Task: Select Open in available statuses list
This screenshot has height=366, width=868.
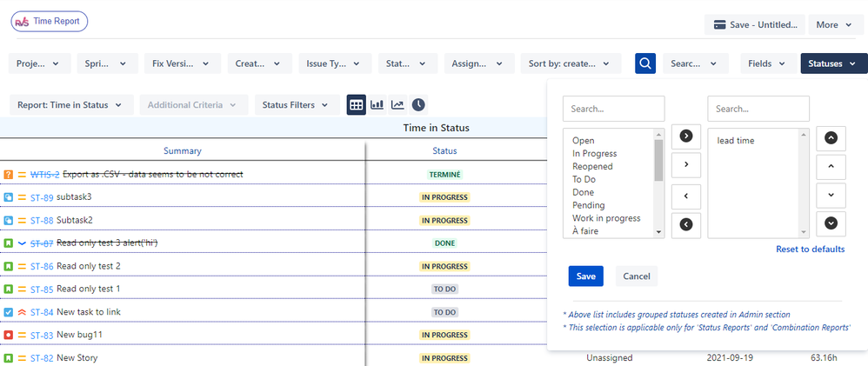Action: click(584, 141)
